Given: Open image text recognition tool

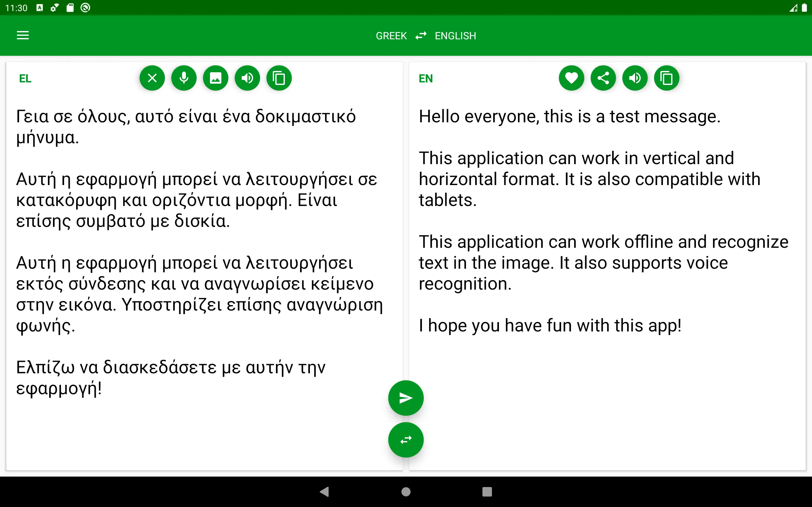Looking at the screenshot, I should click(215, 78).
